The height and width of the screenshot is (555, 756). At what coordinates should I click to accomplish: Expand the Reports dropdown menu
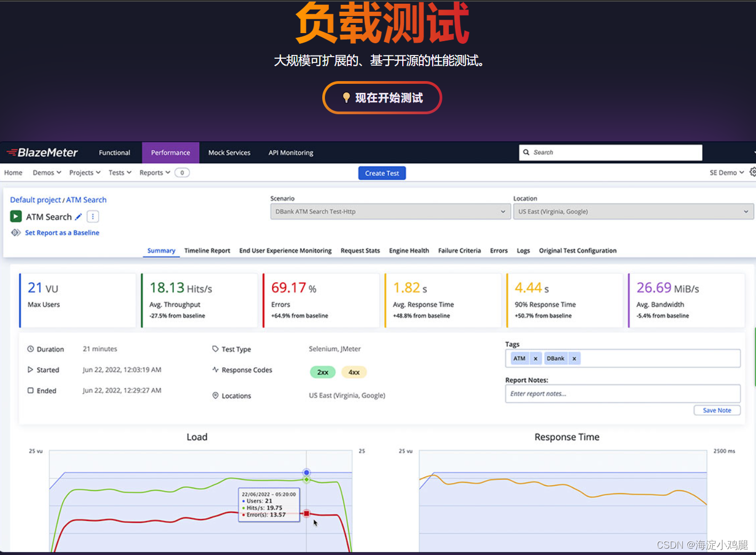point(155,172)
